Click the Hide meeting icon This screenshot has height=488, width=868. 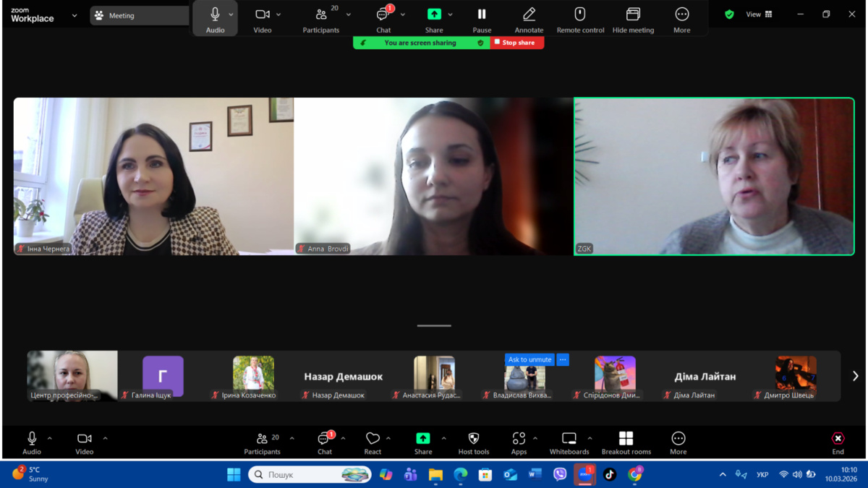633,15
